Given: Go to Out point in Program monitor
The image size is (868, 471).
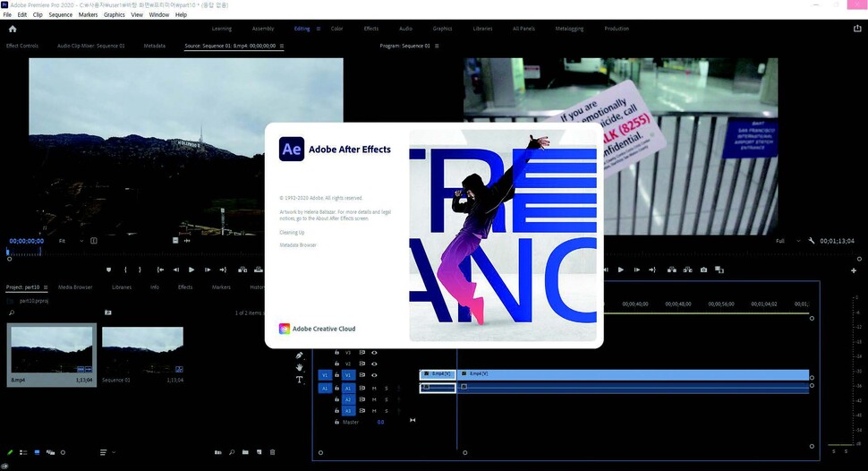Looking at the screenshot, I should [x=652, y=270].
